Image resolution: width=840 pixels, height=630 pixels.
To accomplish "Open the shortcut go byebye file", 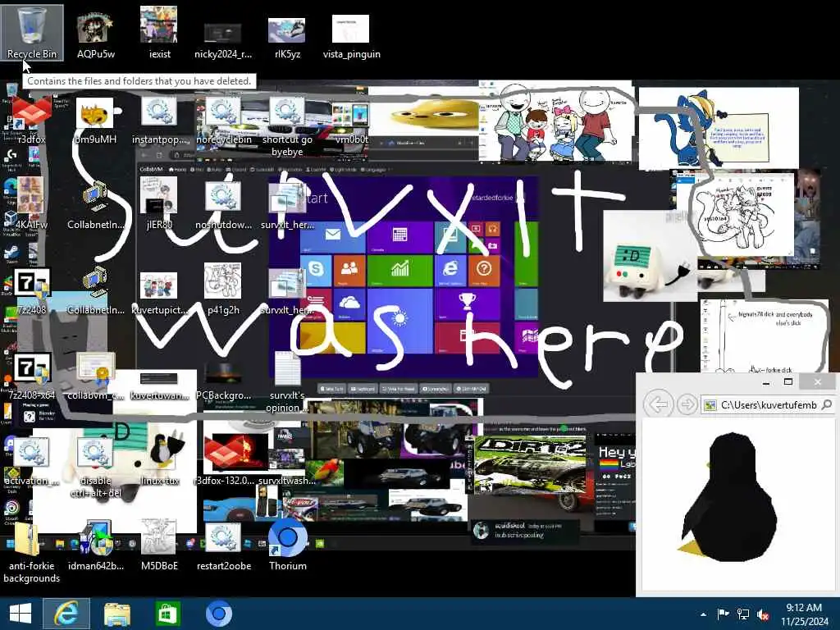I will 287,127.
